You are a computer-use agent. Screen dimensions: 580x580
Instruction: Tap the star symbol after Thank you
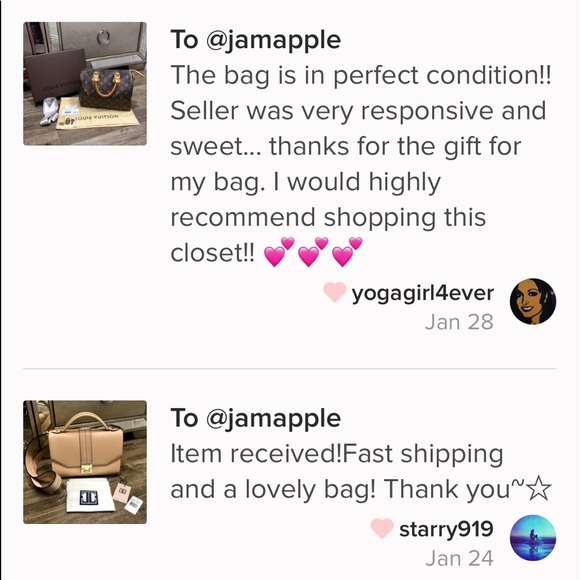(x=538, y=489)
